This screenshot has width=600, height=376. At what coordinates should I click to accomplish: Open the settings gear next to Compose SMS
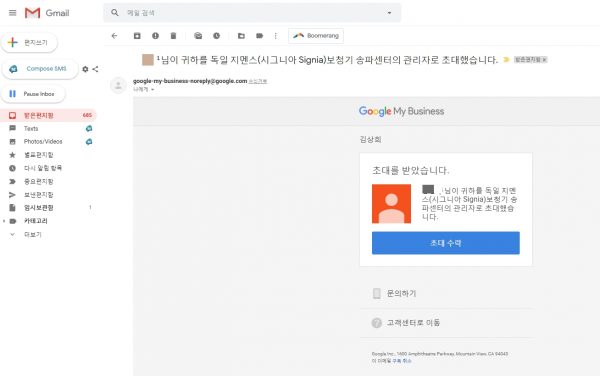pyautogui.click(x=85, y=69)
